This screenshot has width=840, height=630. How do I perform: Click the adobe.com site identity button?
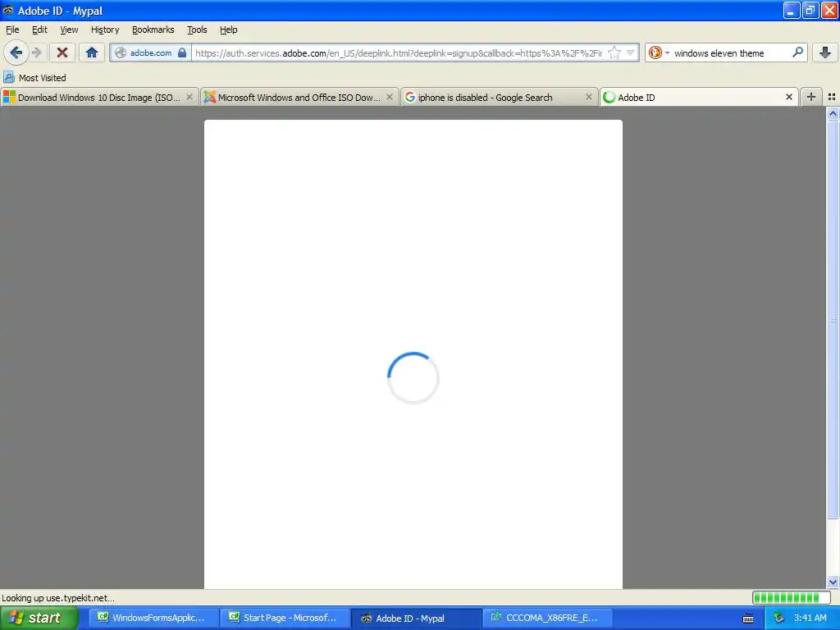pyautogui.click(x=151, y=52)
